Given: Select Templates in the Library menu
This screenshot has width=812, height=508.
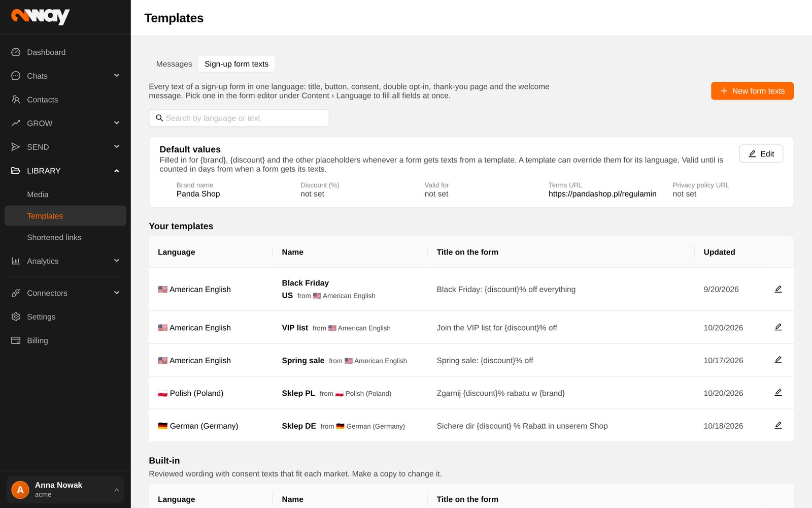Looking at the screenshot, I should click(65, 216).
